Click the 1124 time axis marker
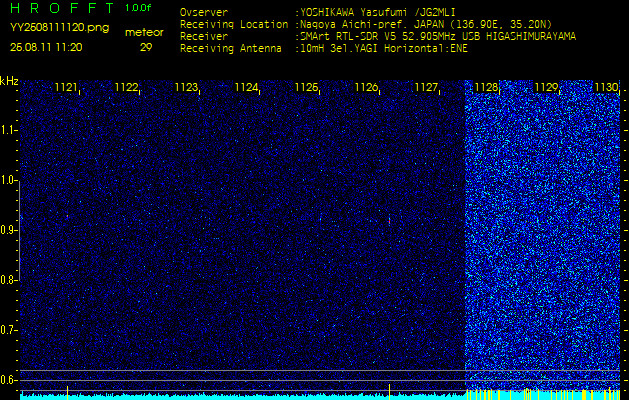Image resolution: width=629 pixels, height=400 pixels. 246,87
